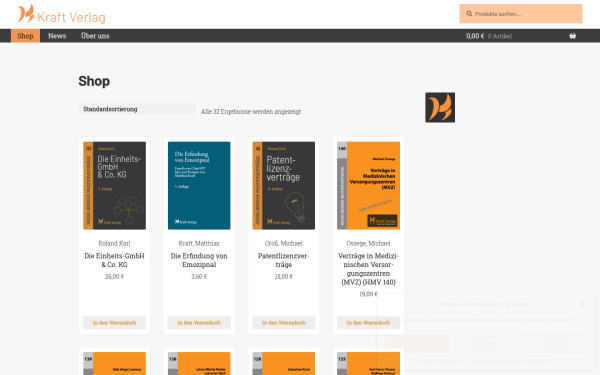600x375 pixels.
Task: Click the Alle 32 Ergebnisse result count
Action: (251, 112)
